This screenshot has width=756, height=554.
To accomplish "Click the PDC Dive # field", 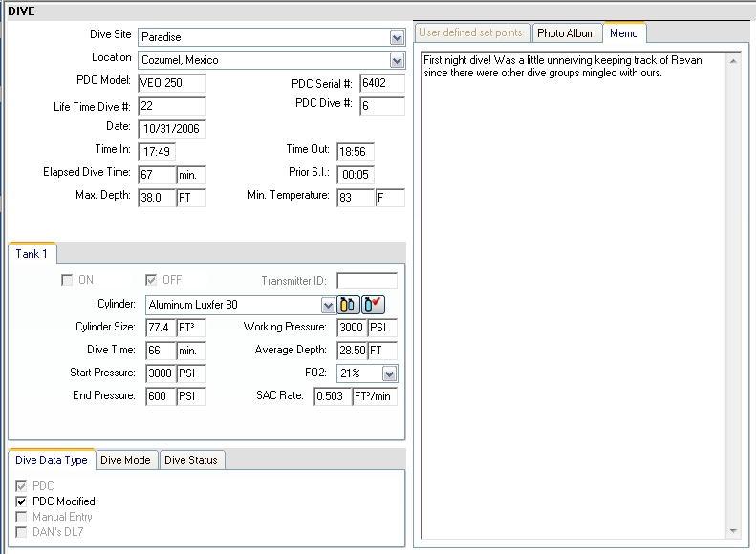I will click(382, 106).
